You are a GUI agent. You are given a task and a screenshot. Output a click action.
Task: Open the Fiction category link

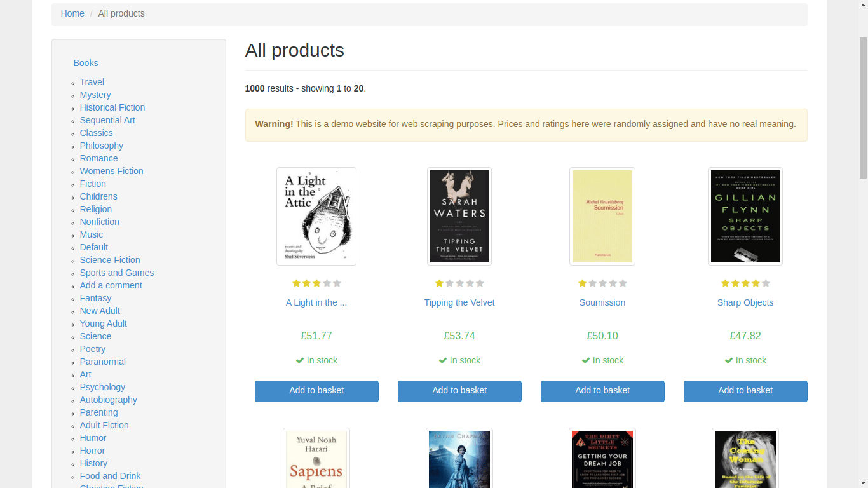(93, 184)
